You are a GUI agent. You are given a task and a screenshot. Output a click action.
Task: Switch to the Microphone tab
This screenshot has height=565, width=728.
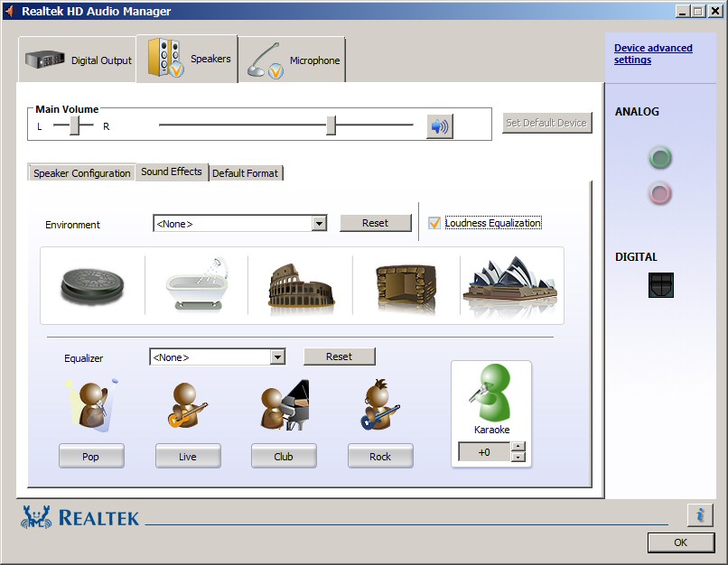(x=292, y=60)
